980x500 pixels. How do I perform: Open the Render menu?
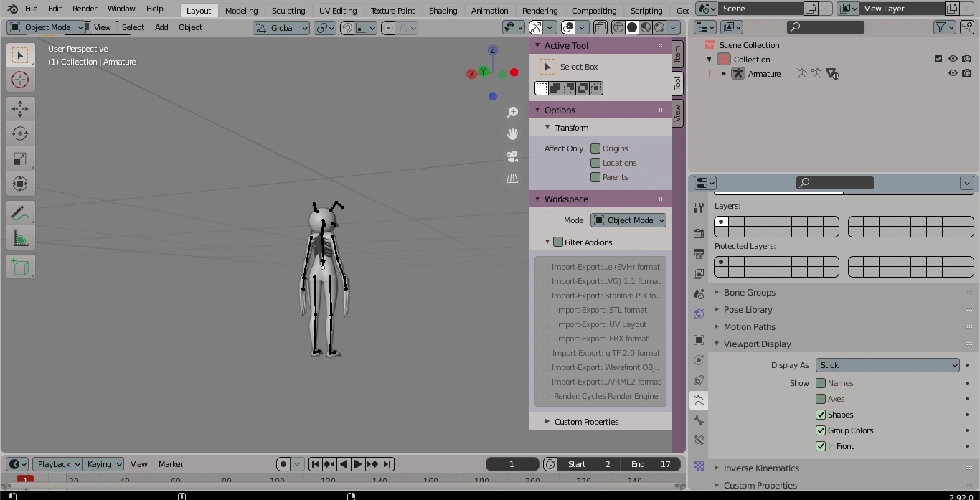85,9
